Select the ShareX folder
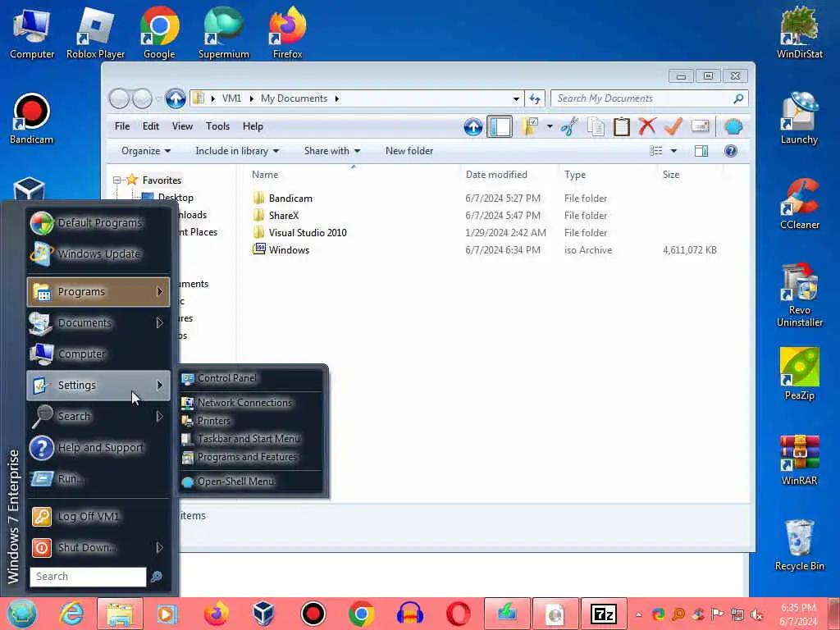 click(283, 216)
